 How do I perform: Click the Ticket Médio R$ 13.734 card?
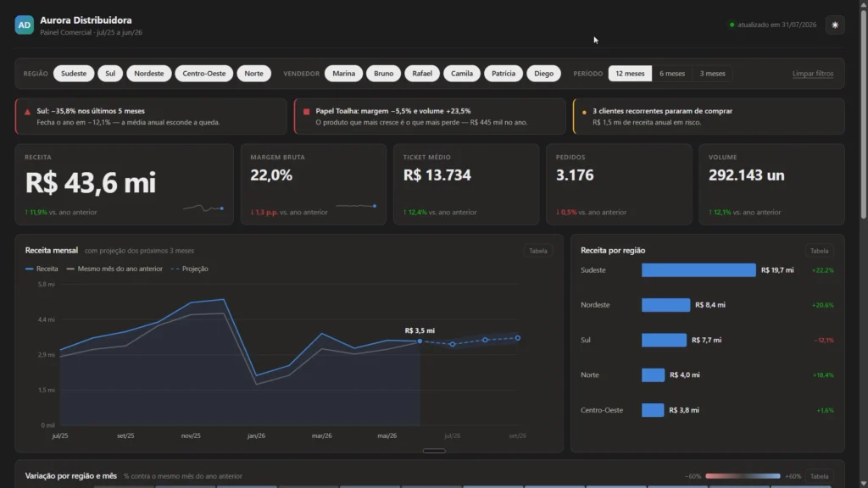point(466,184)
